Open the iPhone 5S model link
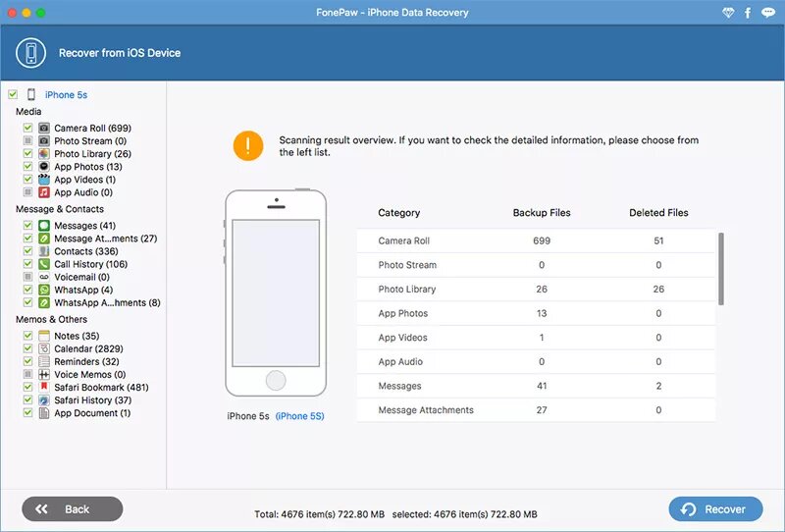 (300, 416)
